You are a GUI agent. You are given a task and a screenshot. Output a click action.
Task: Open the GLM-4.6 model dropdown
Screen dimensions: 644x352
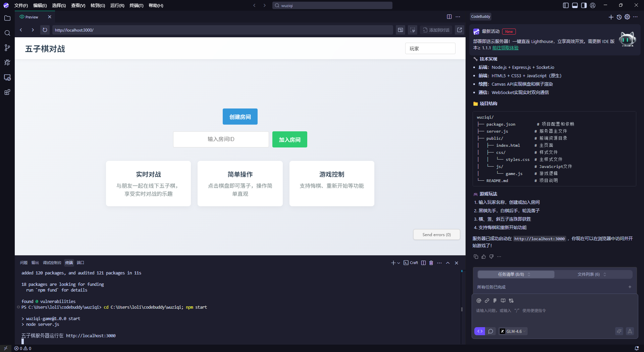[x=513, y=331]
